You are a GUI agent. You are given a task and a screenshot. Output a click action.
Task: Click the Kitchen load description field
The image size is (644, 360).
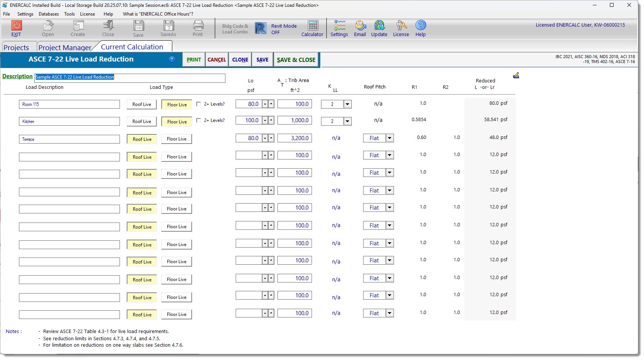(69, 122)
